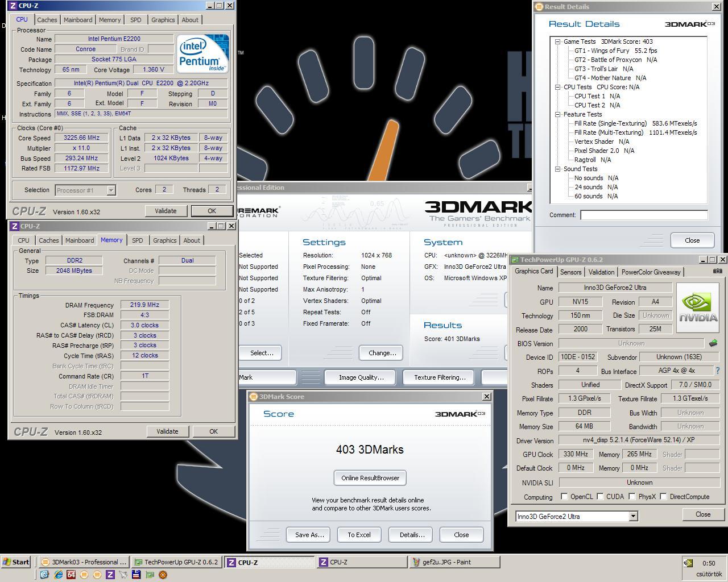Viewport: 728px width, 582px height.
Task: Open the first orange 3DMark quick launch icon
Action: click(84, 575)
